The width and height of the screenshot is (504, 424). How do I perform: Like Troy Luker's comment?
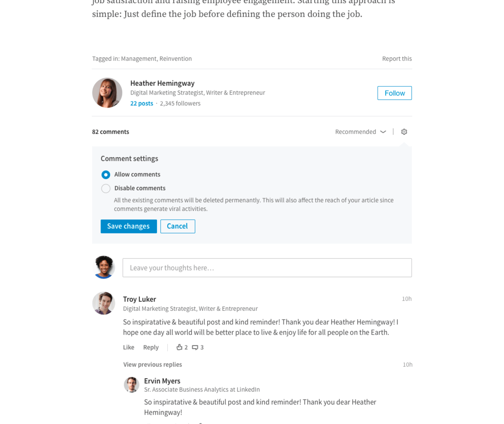coord(129,347)
